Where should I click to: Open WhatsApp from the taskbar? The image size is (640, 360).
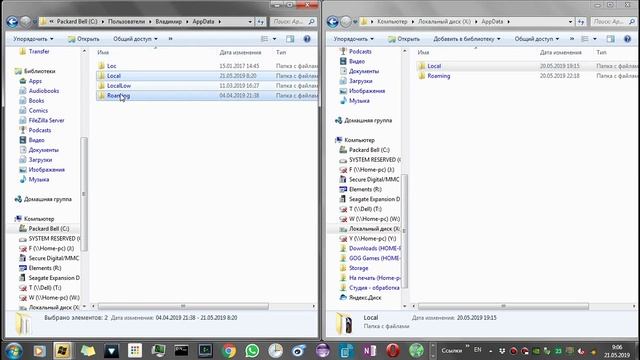tap(252, 351)
